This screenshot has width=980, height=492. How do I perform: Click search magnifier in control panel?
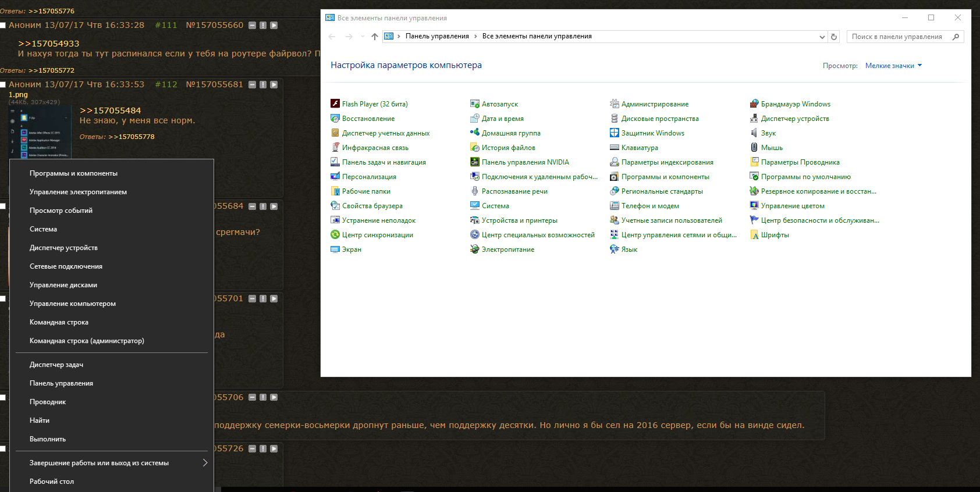[x=956, y=37]
